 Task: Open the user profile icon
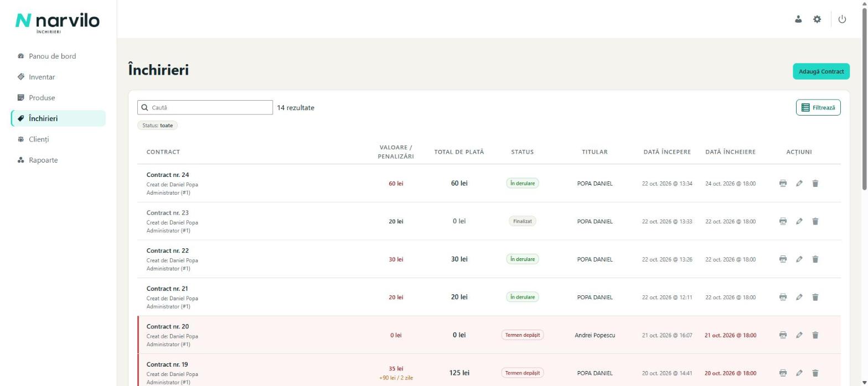pos(798,19)
